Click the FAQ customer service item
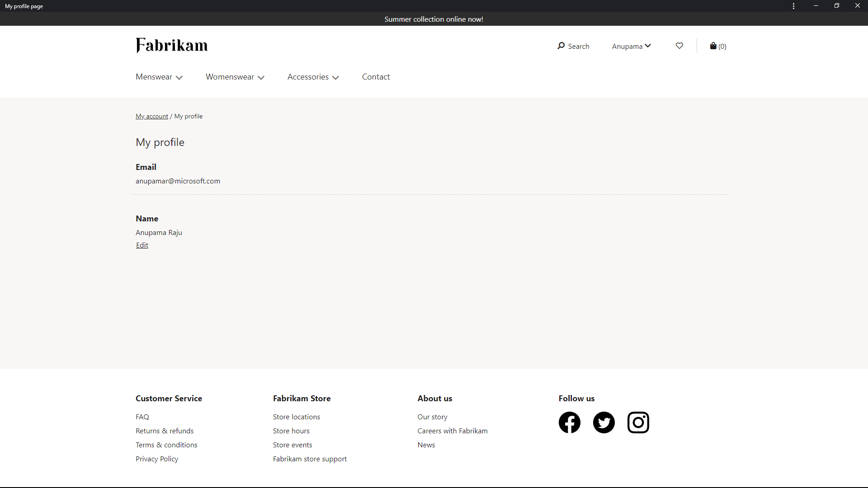This screenshot has height=488, width=868. click(x=142, y=417)
